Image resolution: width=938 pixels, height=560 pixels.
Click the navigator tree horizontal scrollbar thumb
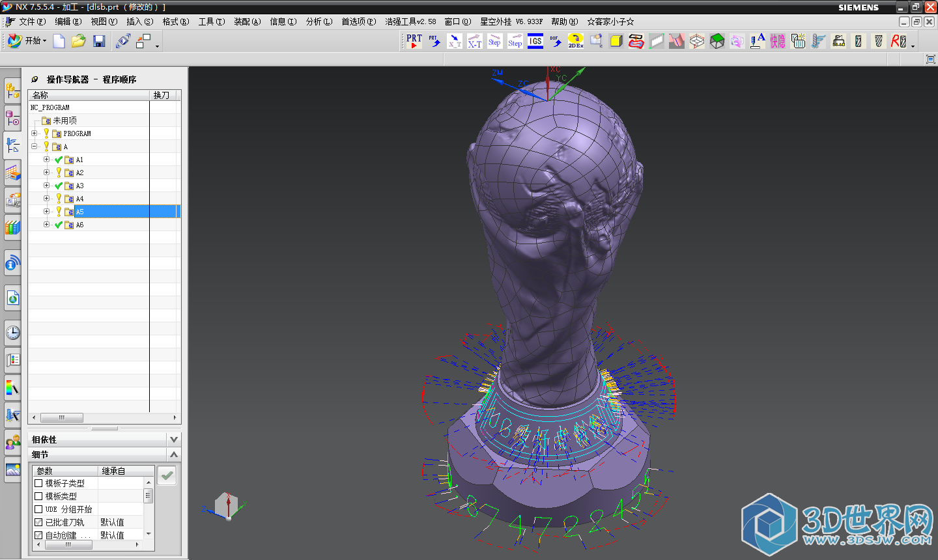(x=62, y=417)
